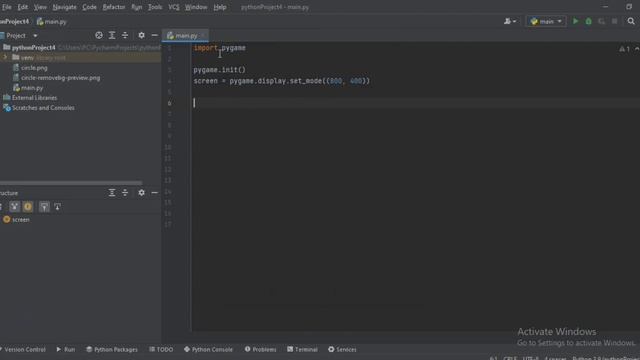Open the Help menu
This screenshot has width=640, height=360.
pyautogui.click(x=220, y=7)
